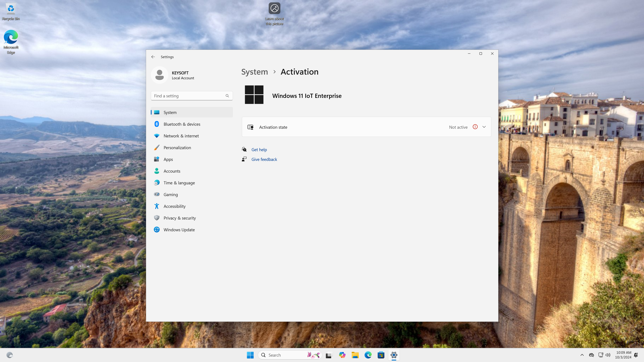Open the Windows Start menu

250,355
